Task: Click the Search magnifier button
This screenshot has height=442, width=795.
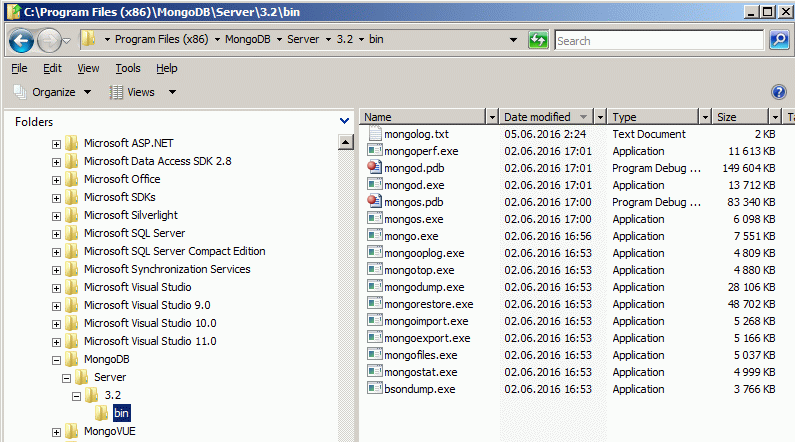Action: [779, 40]
